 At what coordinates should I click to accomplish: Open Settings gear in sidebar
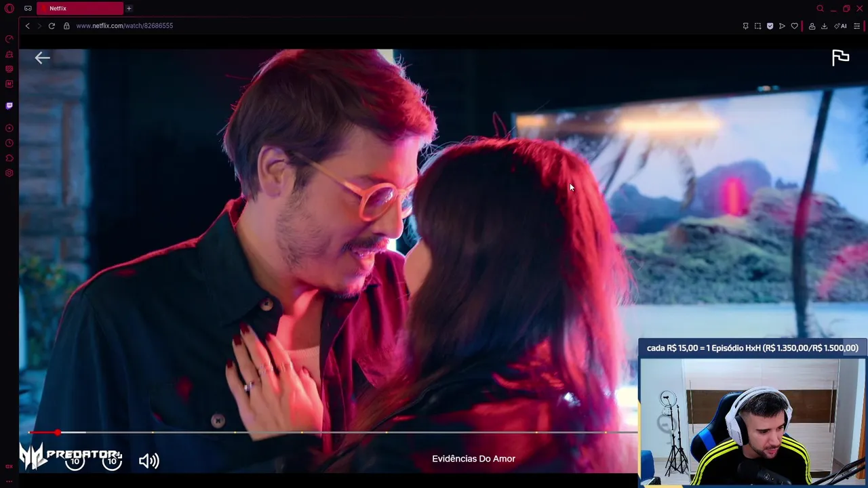point(9,173)
